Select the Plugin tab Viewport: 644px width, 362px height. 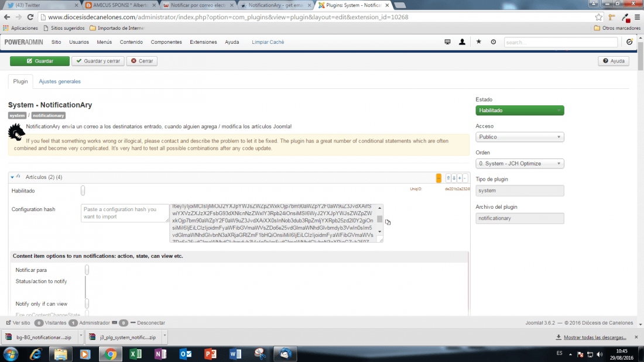[20, 81]
